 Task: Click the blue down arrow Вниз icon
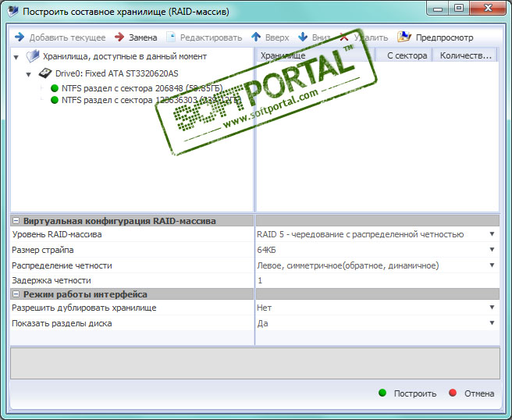coord(303,37)
